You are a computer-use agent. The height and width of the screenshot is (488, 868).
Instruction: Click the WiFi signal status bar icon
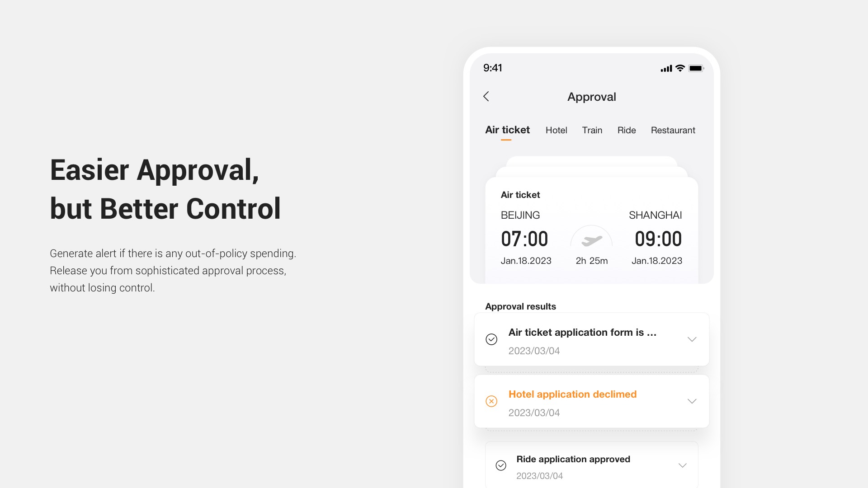point(681,67)
